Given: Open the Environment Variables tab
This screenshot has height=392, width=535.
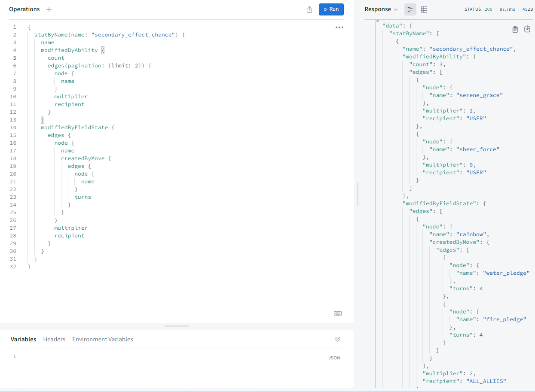Looking at the screenshot, I should [x=103, y=339].
